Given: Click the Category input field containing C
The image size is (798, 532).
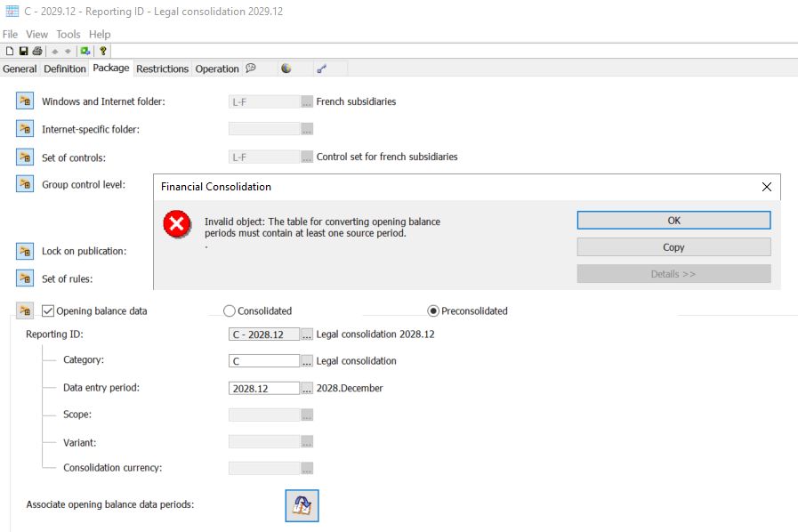Looking at the screenshot, I should [x=264, y=361].
